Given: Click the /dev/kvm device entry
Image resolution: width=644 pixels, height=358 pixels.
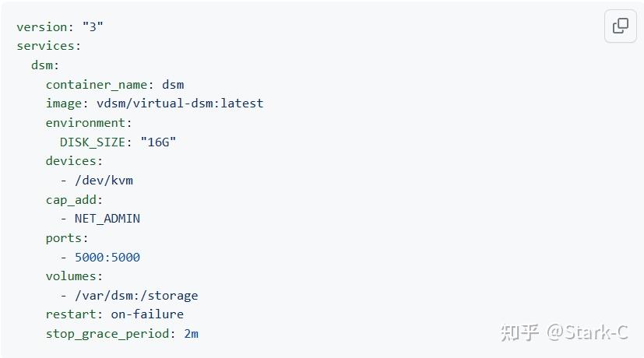Looking at the screenshot, I should 104,181.
